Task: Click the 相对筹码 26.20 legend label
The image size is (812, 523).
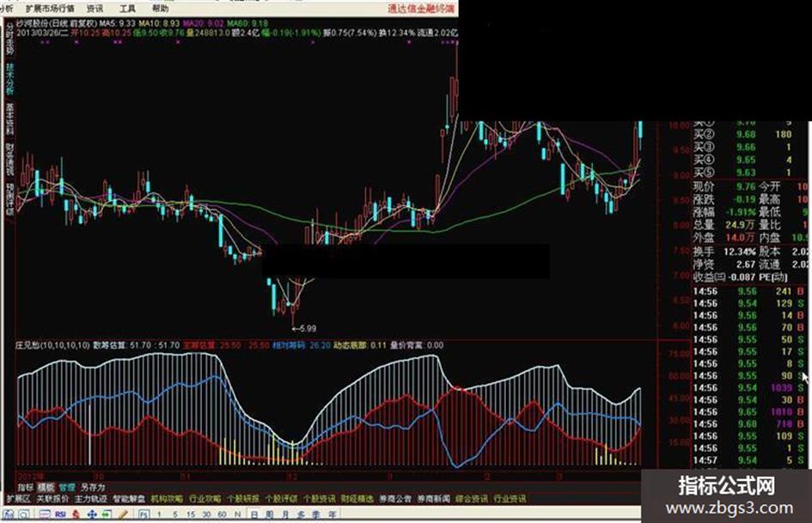Action: [302, 345]
